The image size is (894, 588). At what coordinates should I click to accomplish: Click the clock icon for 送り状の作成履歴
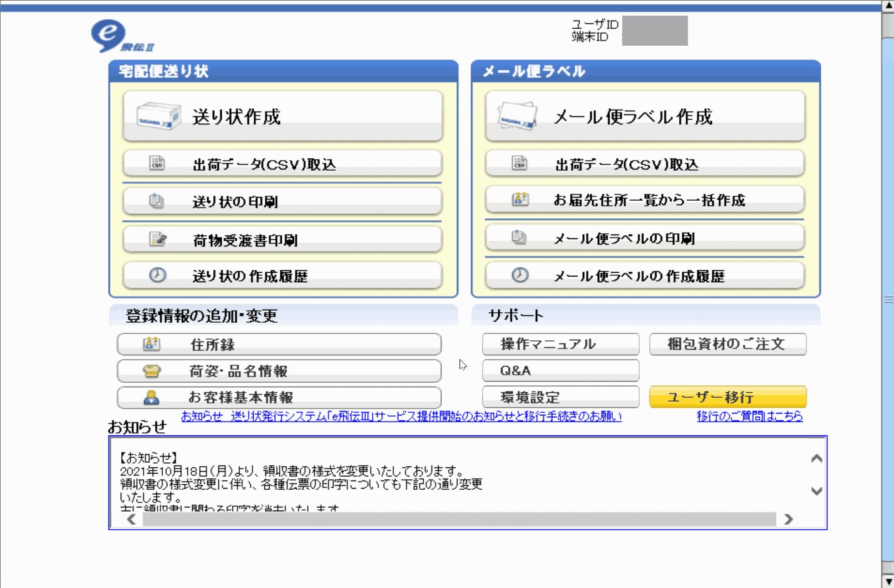[x=158, y=275]
